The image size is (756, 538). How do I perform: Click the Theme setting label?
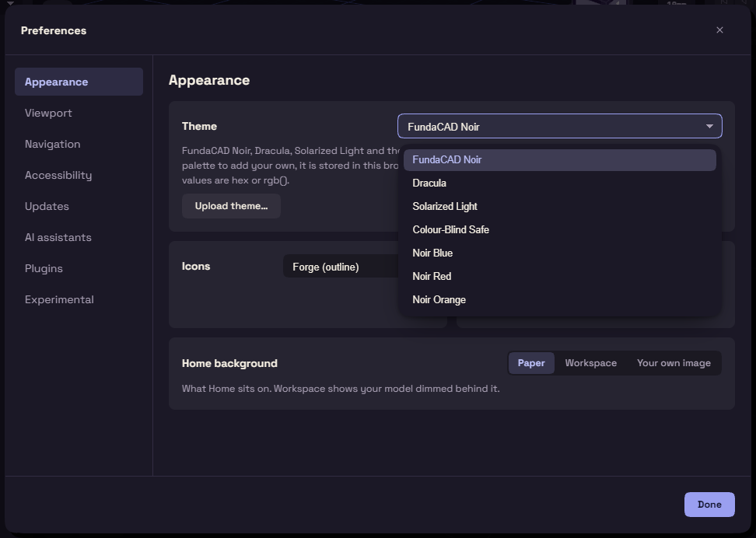[199, 126]
